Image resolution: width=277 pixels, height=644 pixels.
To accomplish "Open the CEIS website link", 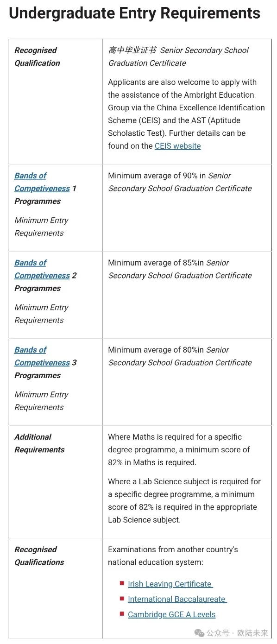I will click(x=178, y=146).
